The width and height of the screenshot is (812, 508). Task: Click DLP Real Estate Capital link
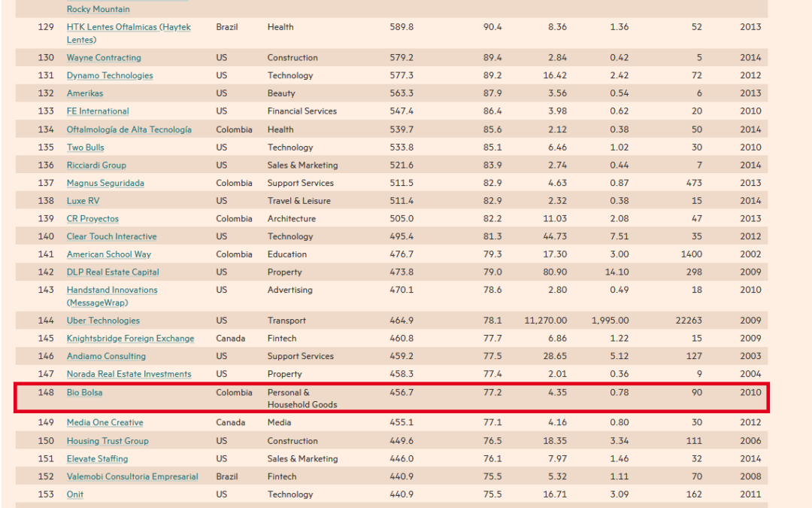point(113,272)
